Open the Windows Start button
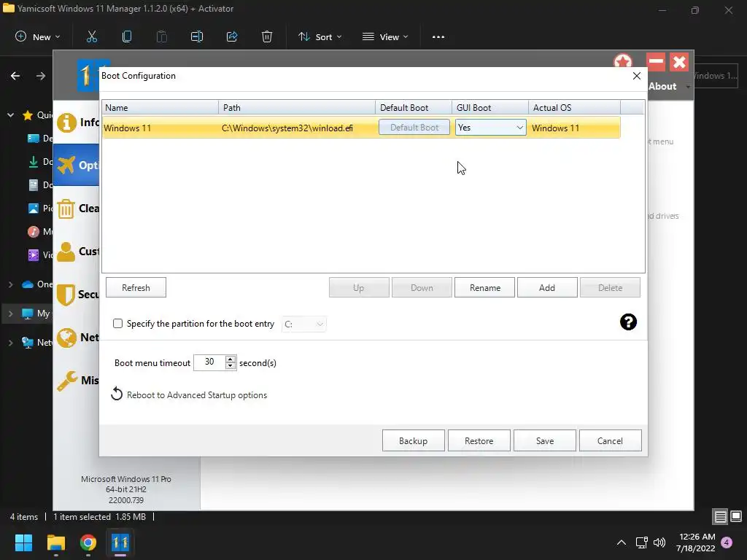Screen dimensions: 747x560 (x=23, y=542)
